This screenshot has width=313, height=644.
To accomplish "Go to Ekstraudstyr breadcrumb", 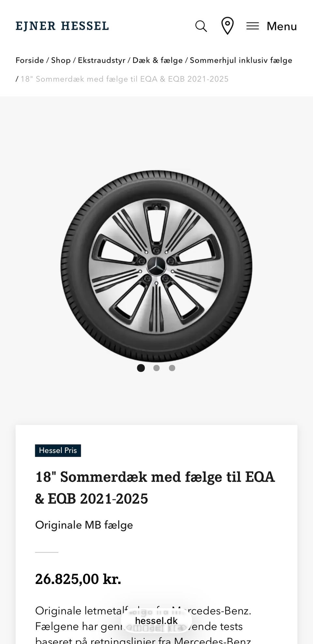I will pyautogui.click(x=102, y=60).
